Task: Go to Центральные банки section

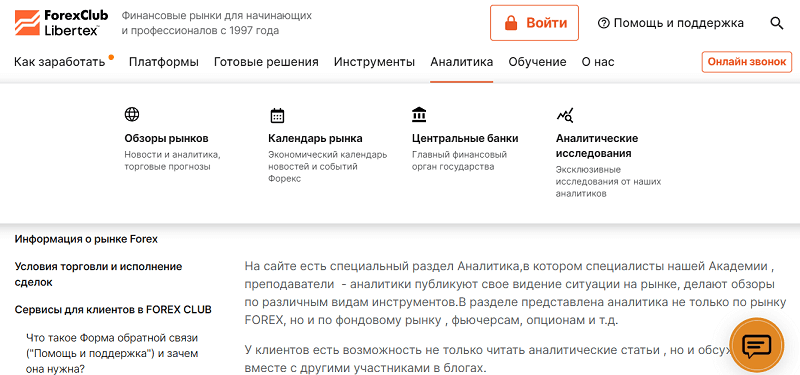Action: pos(465,138)
